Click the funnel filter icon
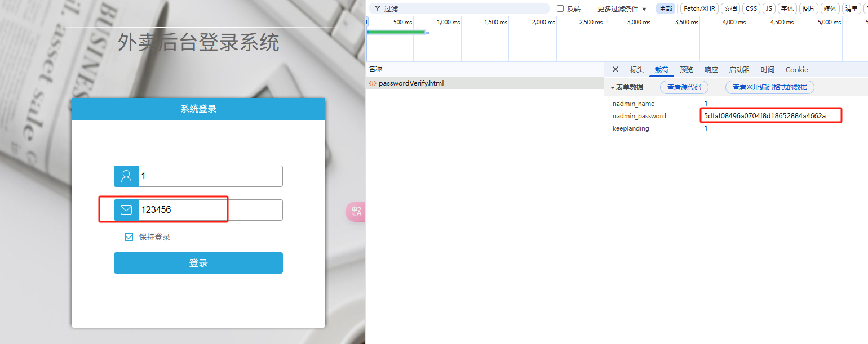Image resolution: width=868 pixels, height=344 pixels. [377, 8]
